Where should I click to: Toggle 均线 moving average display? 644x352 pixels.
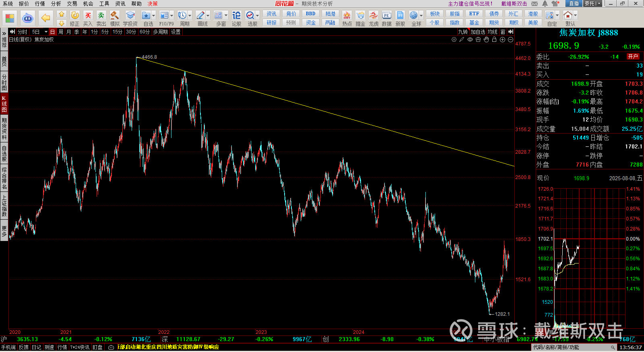pyautogui.click(x=493, y=32)
